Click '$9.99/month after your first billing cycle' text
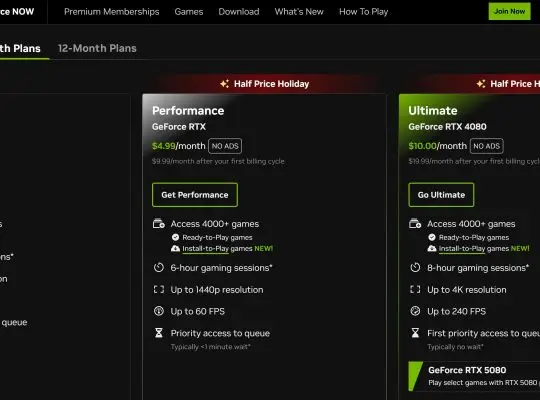The height and width of the screenshot is (400, 540). click(218, 161)
